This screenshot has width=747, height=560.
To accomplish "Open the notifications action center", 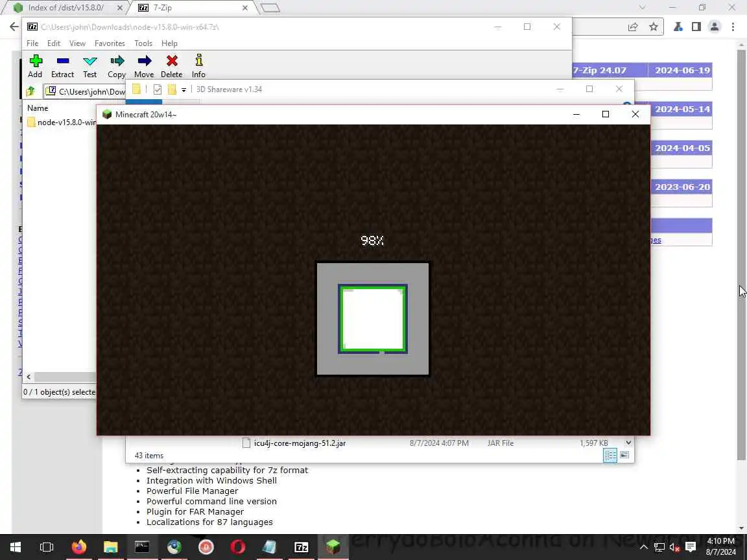I will tap(691, 547).
